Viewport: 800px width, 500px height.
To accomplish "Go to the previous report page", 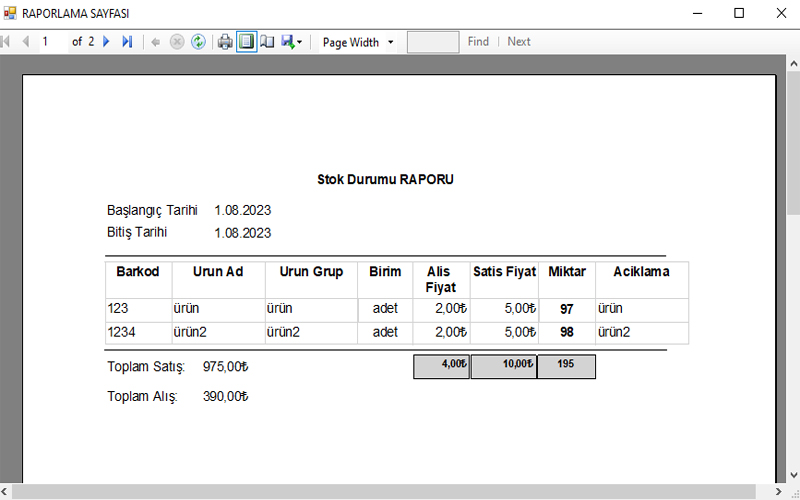I will pyautogui.click(x=25, y=42).
